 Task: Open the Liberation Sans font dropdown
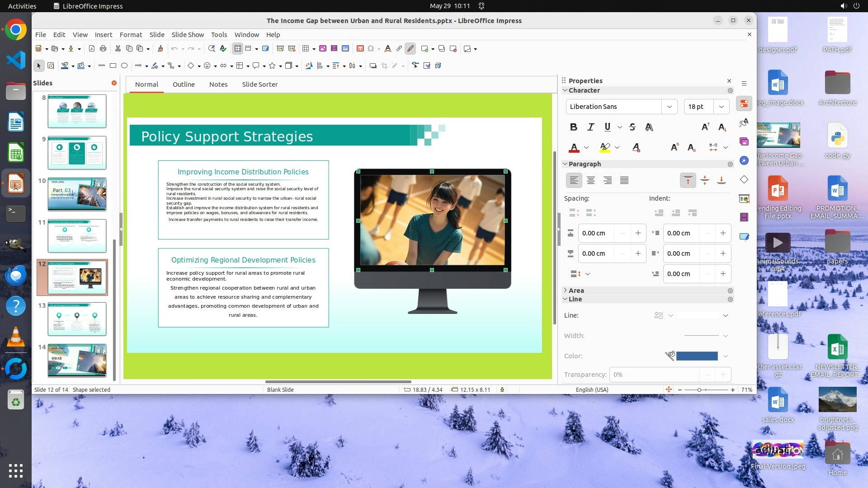(x=669, y=107)
